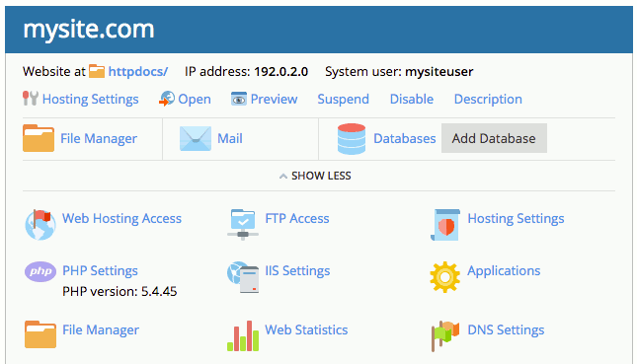Open the httpdocs/ folder link
This screenshot has width=637, height=364.
(x=137, y=71)
